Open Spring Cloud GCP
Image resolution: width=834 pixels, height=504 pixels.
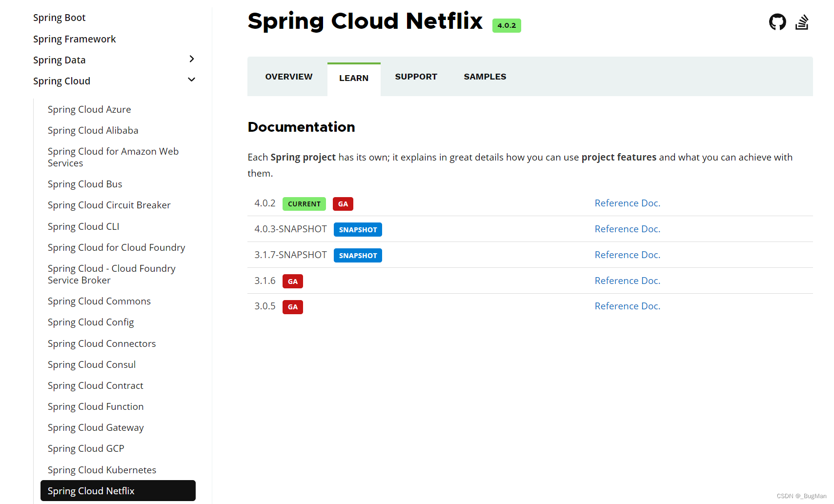coord(86,448)
